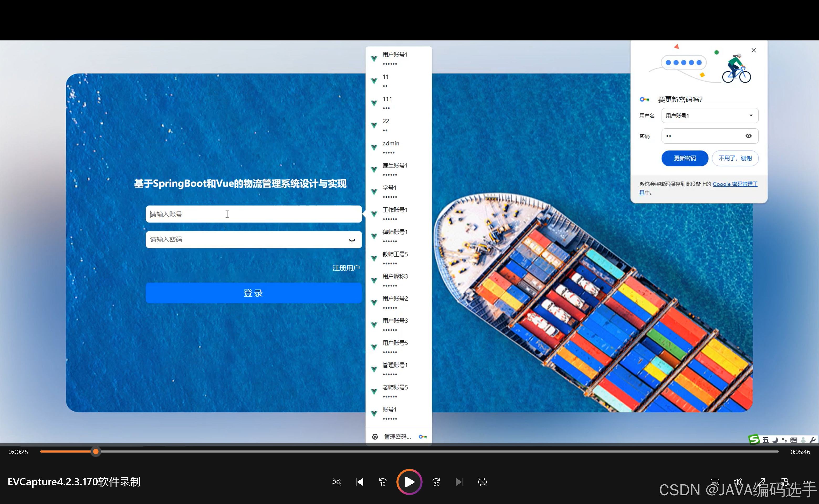Close the update password popup

[754, 50]
